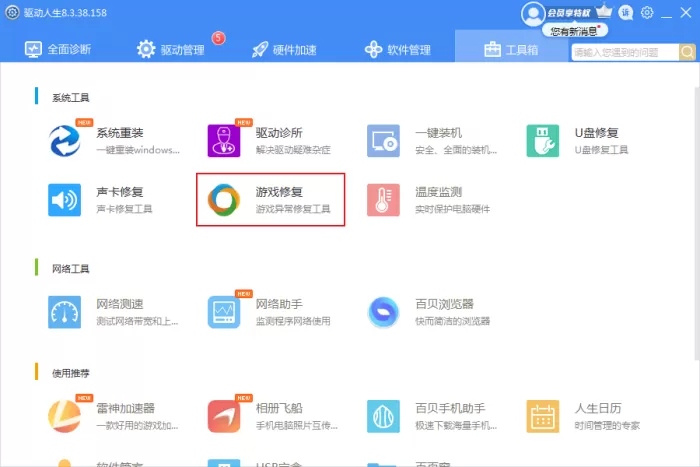This screenshot has height=467, width=700.
Task: Launch the 雷神加速器 icon
Action: point(65,416)
